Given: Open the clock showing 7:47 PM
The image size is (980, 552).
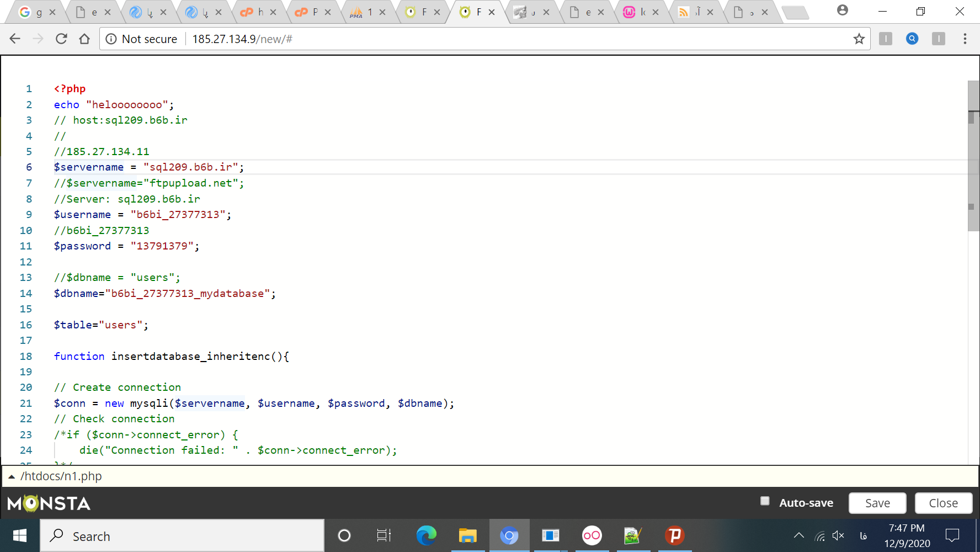Looking at the screenshot, I should pos(907,535).
